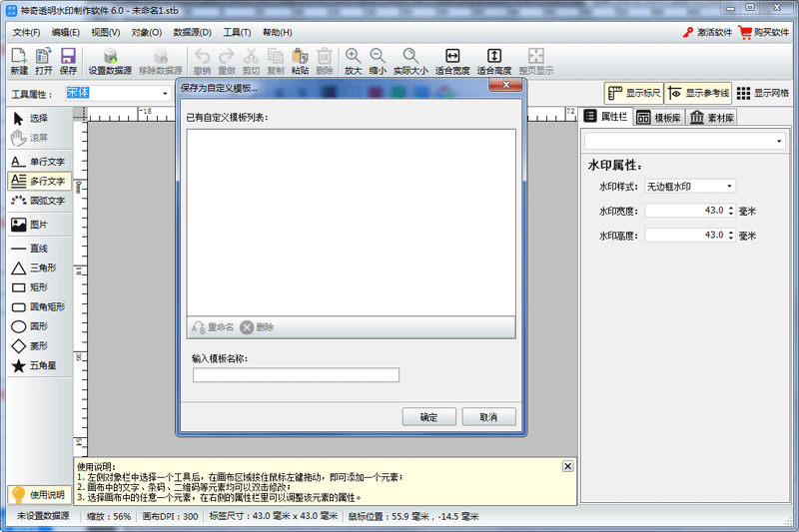This screenshot has height=532, width=799.
Task: Click the custom template list area
Action: click(352, 223)
